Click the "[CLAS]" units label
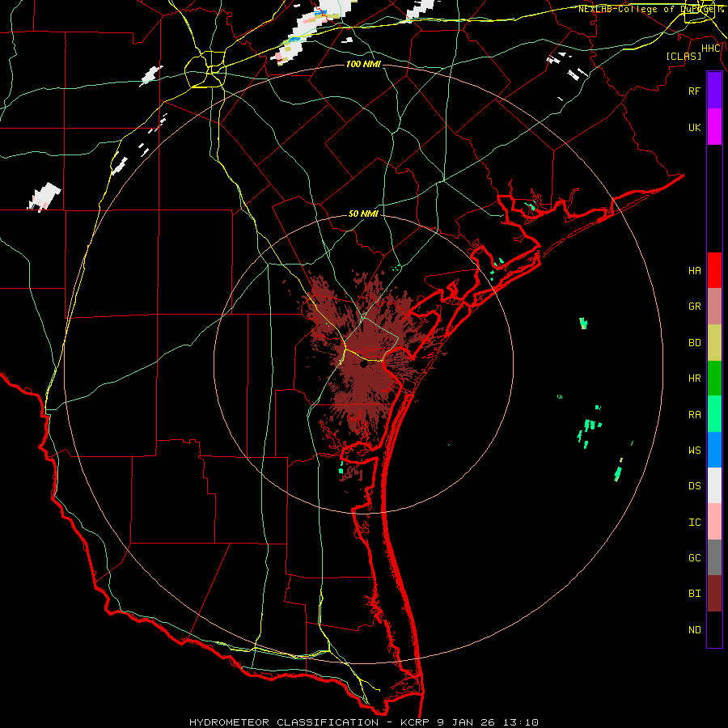The image size is (728, 728). [684, 56]
